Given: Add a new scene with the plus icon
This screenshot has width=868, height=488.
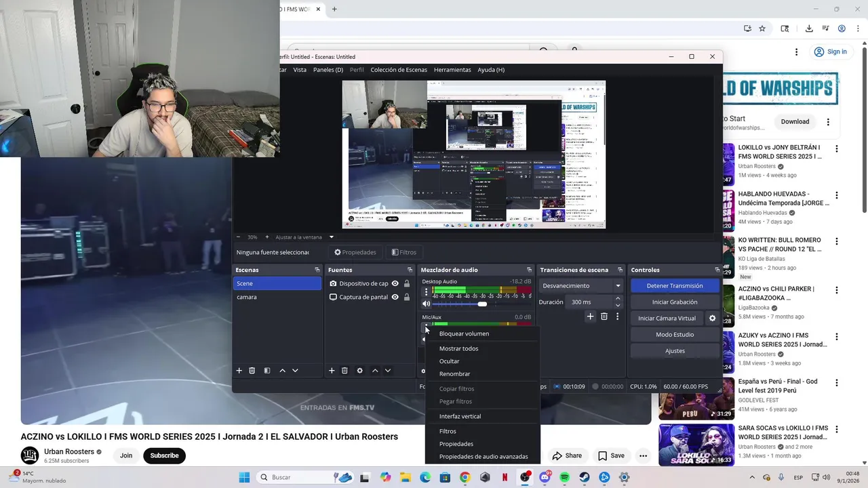Looking at the screenshot, I should click(239, 371).
